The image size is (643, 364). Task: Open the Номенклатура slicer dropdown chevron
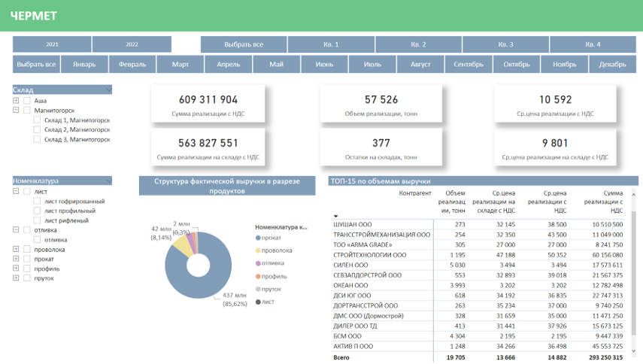[x=108, y=181]
